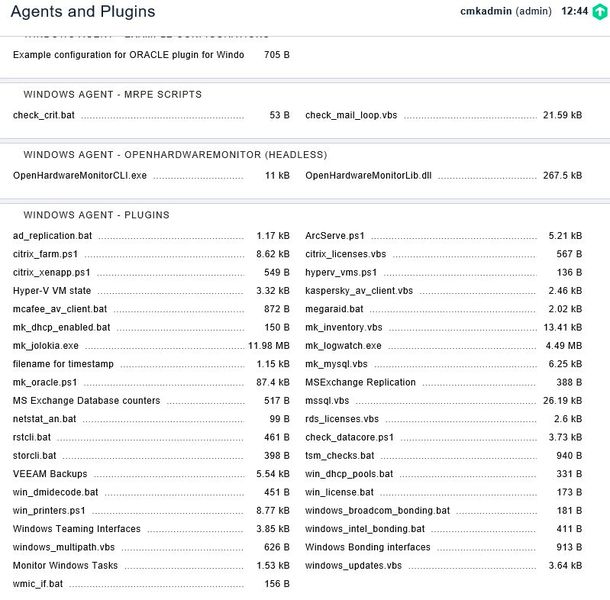Download windows_broadcom_bonding.bat plugin

click(377, 510)
